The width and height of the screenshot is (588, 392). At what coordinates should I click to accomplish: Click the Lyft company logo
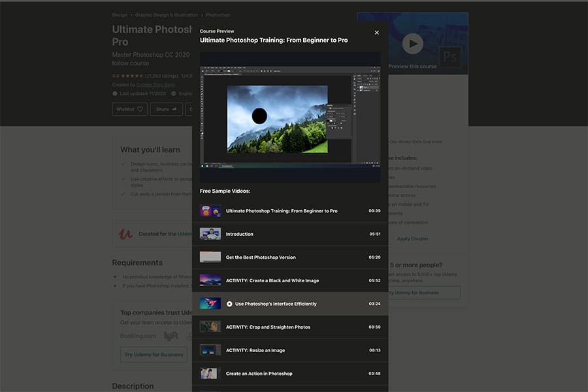pos(171,336)
